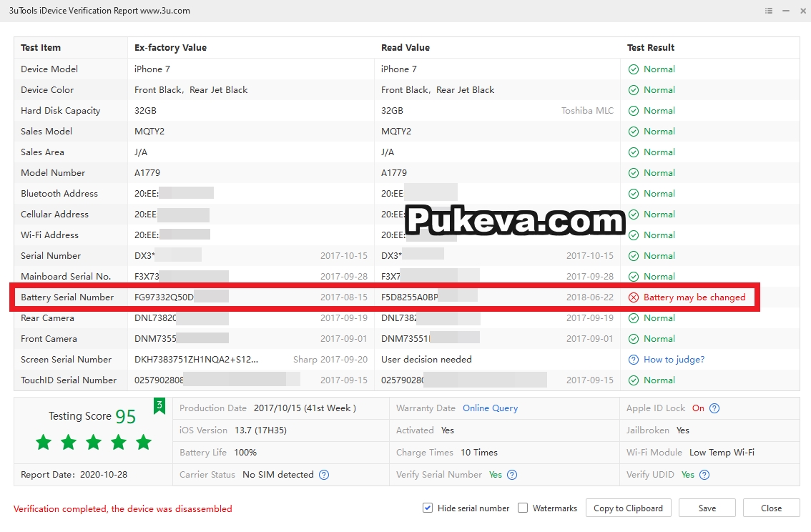
Task: Click the title 3uTools iDevice Verification Report
Action: [99, 11]
